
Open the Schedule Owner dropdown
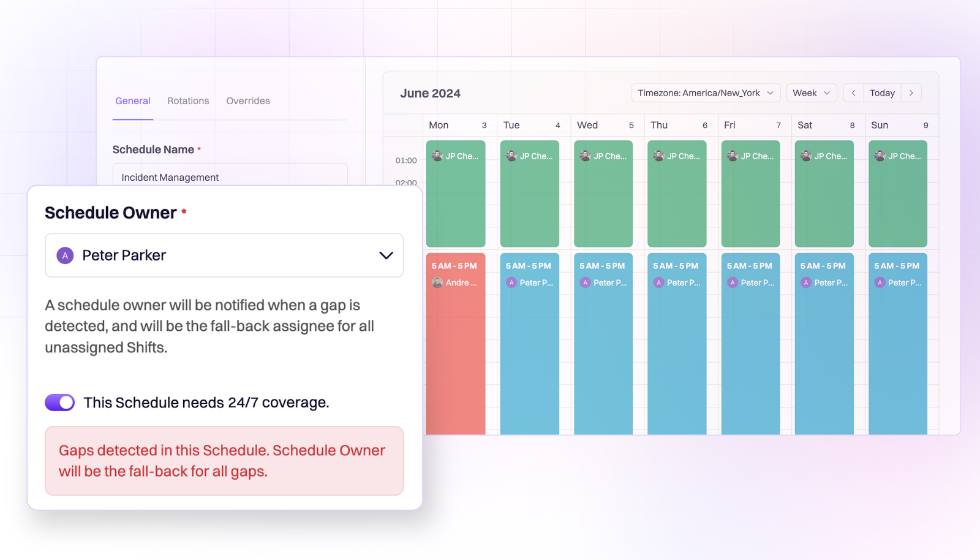pos(386,255)
